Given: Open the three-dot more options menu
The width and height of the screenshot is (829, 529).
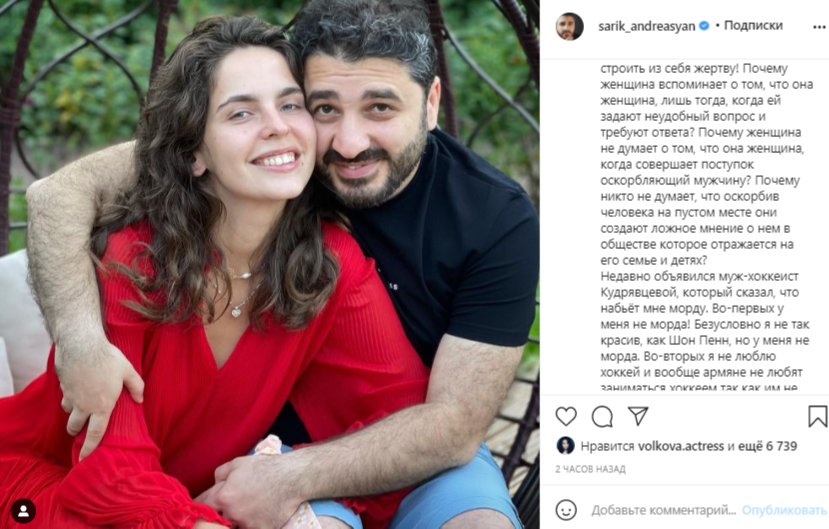Looking at the screenshot, I should (819, 27).
